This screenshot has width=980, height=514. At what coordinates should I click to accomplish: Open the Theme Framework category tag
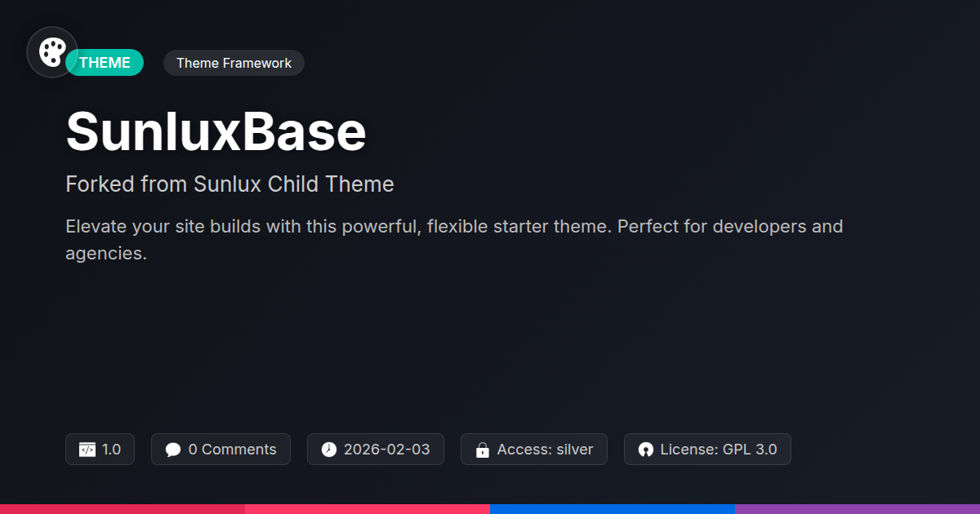pyautogui.click(x=234, y=63)
